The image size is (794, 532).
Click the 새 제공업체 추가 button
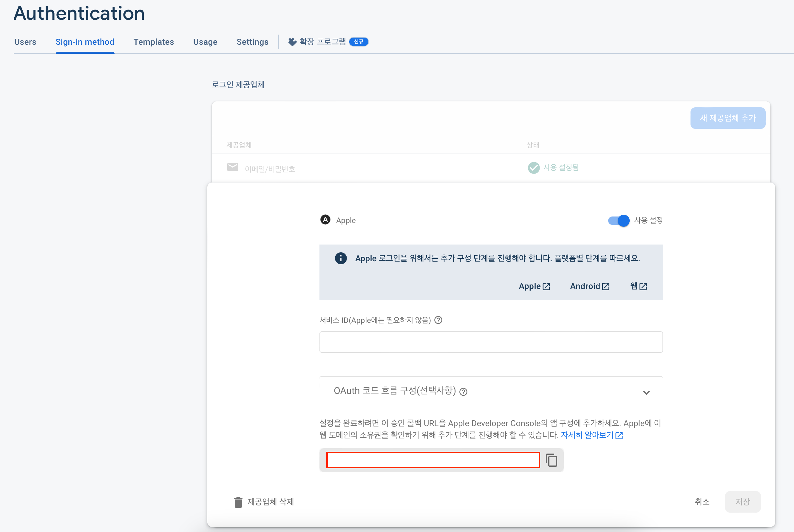point(727,118)
